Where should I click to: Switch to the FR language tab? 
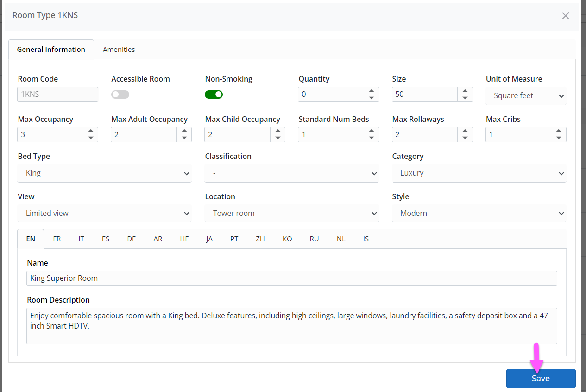[57, 239]
